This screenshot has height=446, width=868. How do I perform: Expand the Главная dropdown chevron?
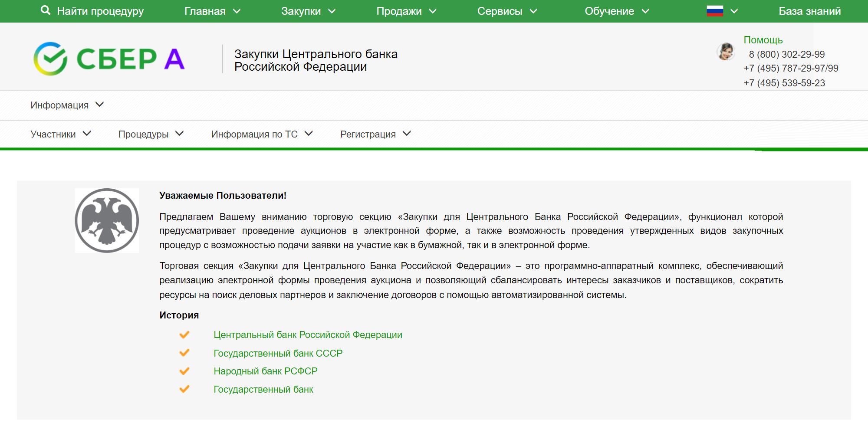coord(237,11)
